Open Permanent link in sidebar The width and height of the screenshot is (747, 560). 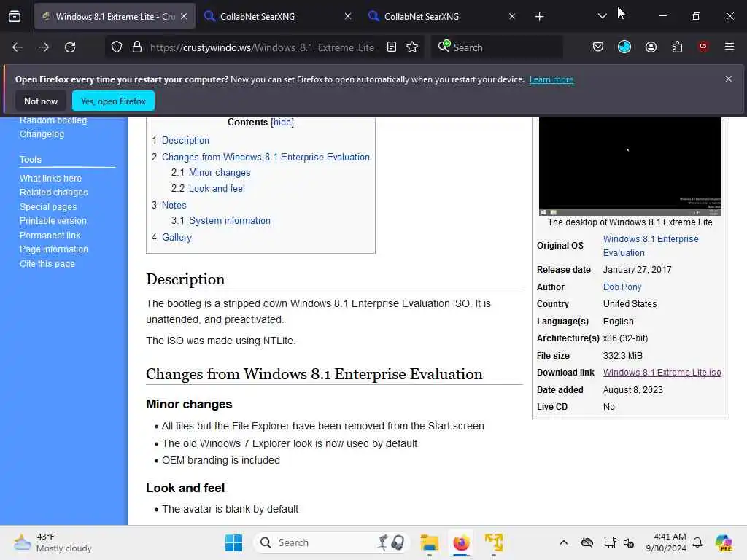[50, 236]
